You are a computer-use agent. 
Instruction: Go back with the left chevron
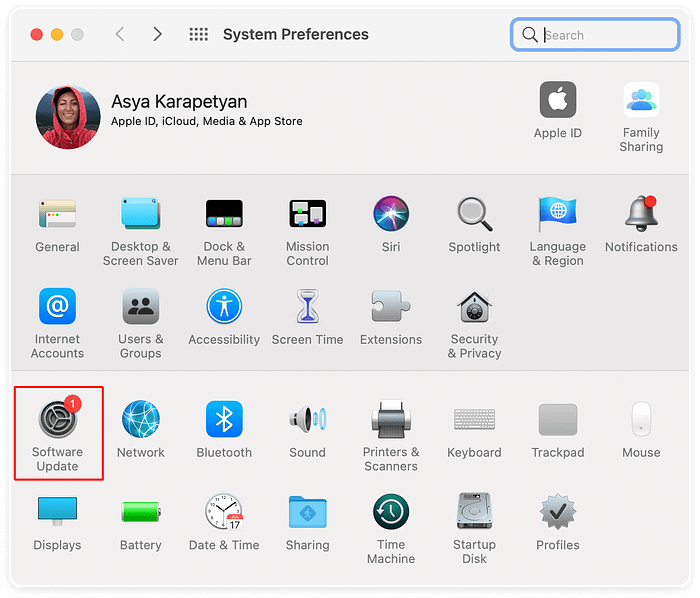(120, 34)
